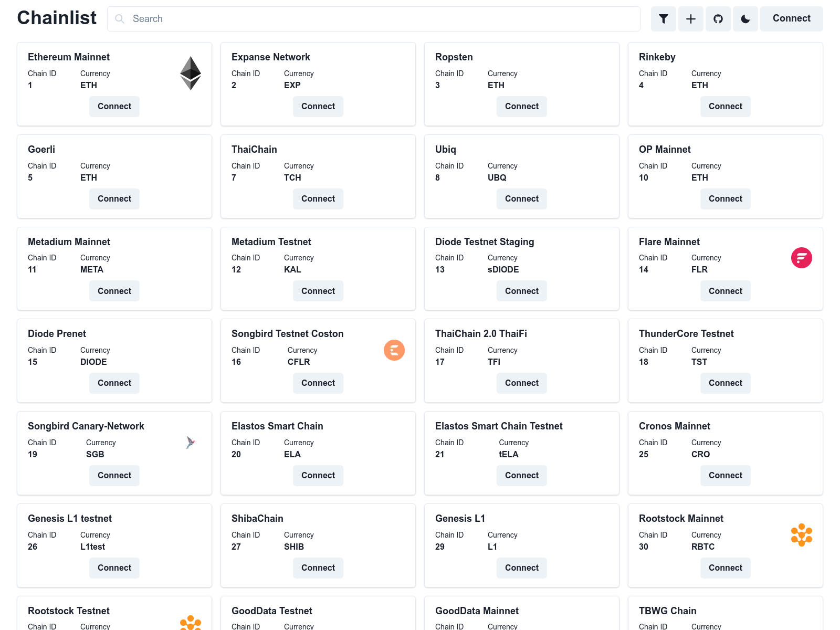Click the Ethereum Mainnet card title
This screenshot has width=840, height=630.
click(69, 57)
